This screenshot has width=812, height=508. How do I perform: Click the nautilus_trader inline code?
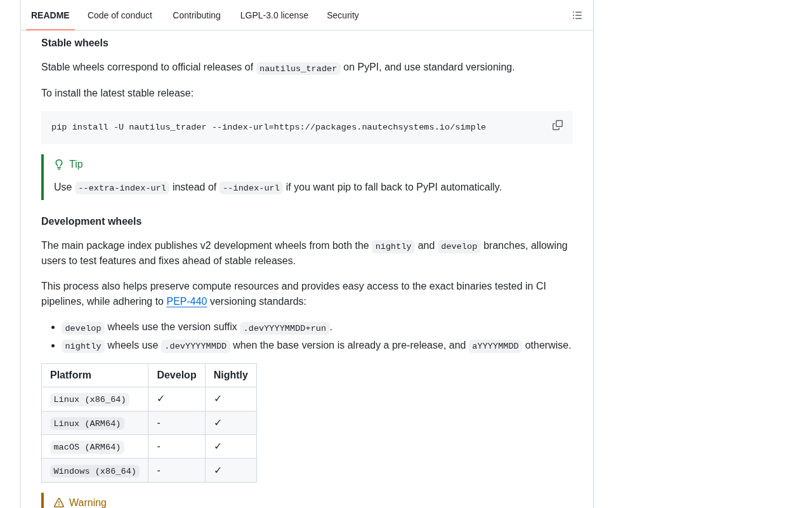(298, 69)
